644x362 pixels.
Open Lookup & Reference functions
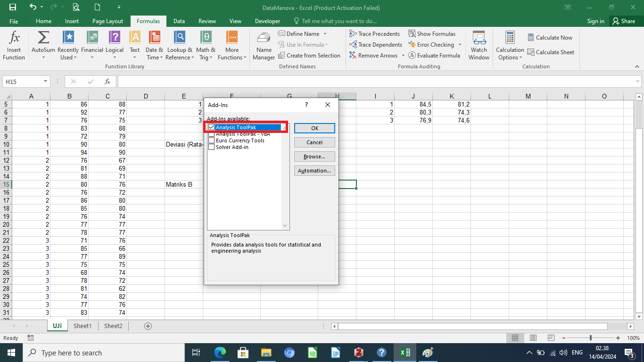[x=180, y=38]
